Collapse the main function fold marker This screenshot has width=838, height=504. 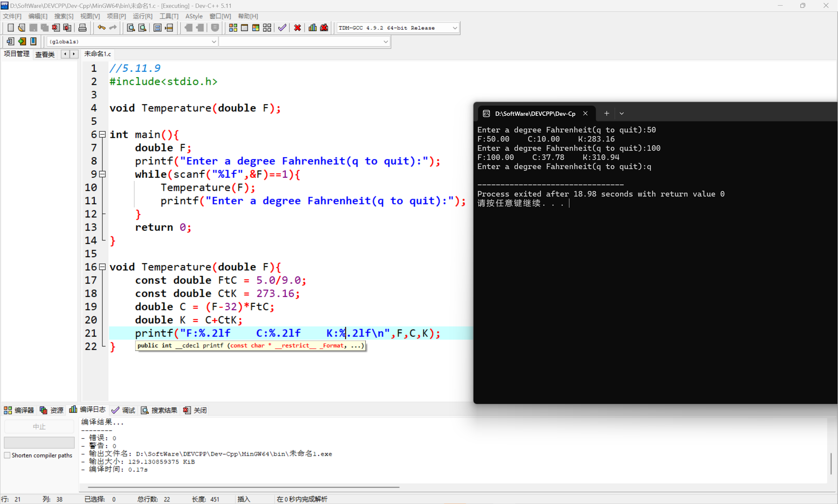[102, 134]
